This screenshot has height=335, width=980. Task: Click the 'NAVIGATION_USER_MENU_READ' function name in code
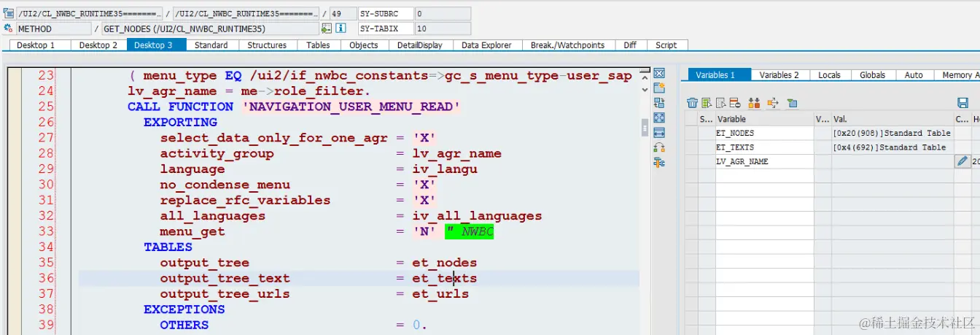pyautogui.click(x=351, y=107)
